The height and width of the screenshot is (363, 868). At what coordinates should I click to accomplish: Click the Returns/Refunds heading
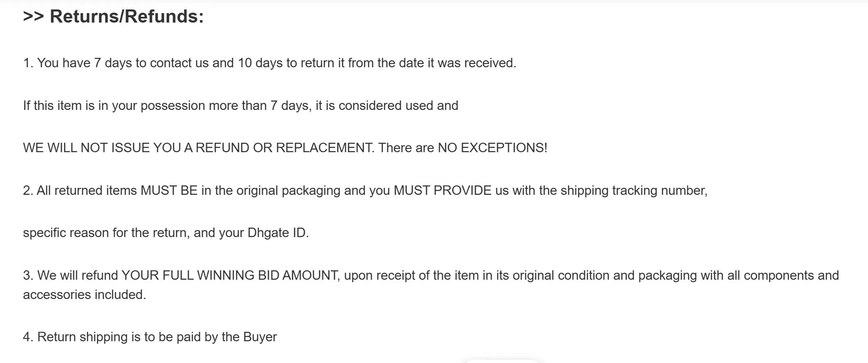pos(127,17)
